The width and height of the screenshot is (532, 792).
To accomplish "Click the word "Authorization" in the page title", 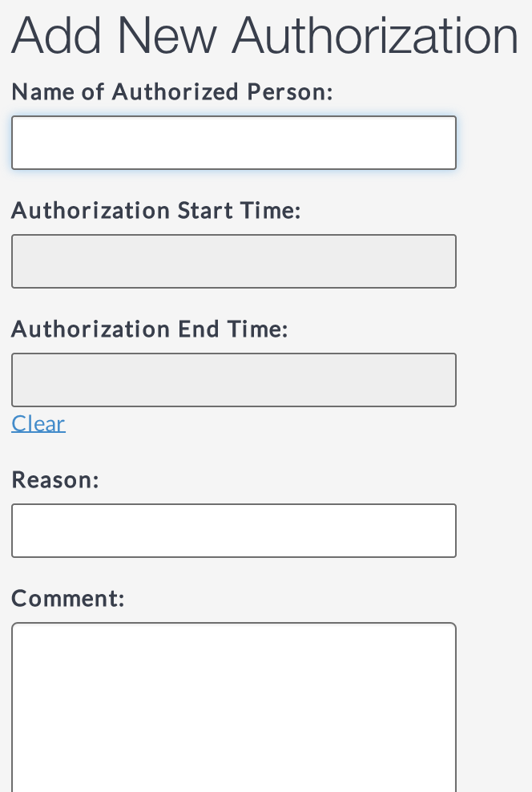I will (x=375, y=36).
